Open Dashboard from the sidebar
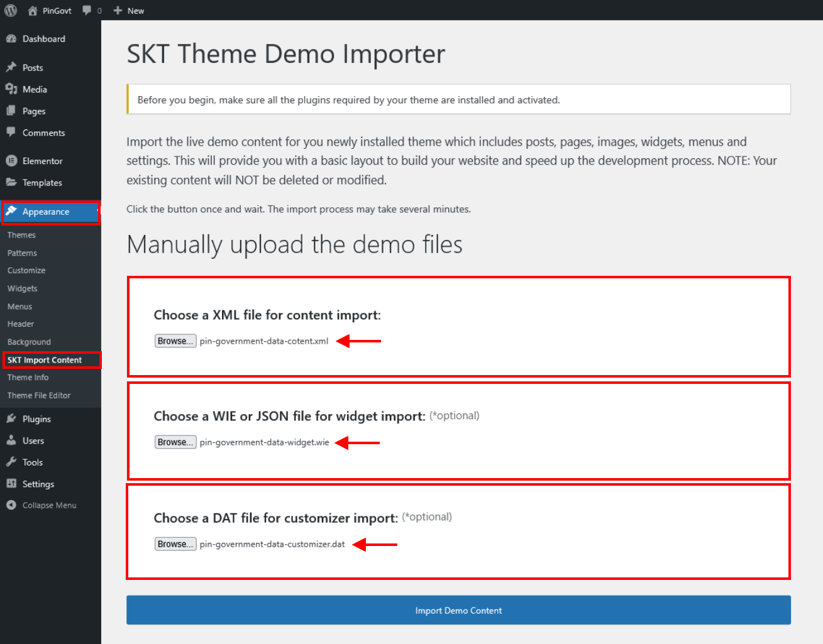This screenshot has height=644, width=823. [43, 39]
